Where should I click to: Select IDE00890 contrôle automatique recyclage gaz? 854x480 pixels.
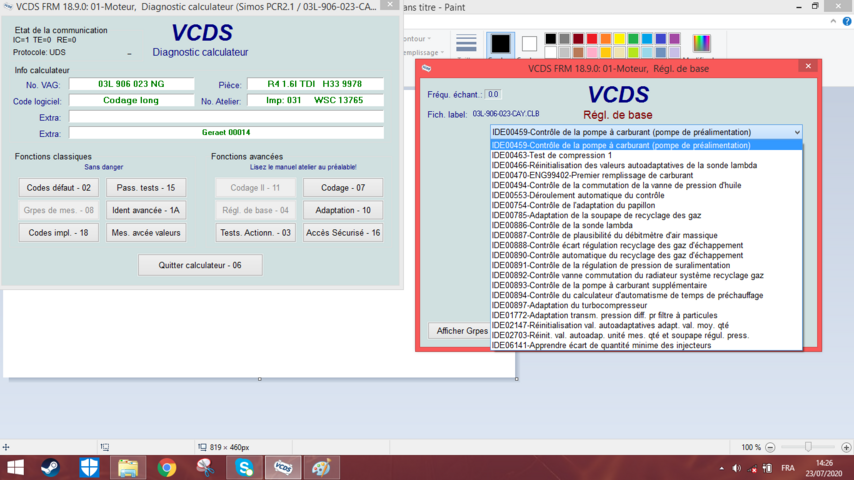(646, 255)
